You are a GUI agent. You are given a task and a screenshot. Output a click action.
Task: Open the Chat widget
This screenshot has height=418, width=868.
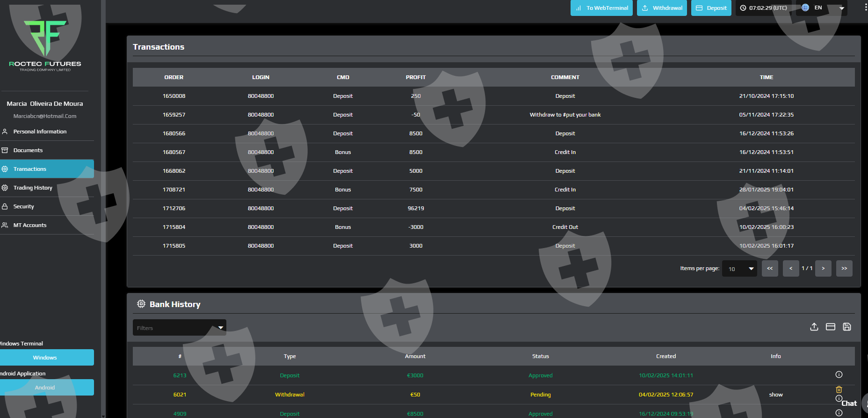pyautogui.click(x=849, y=403)
